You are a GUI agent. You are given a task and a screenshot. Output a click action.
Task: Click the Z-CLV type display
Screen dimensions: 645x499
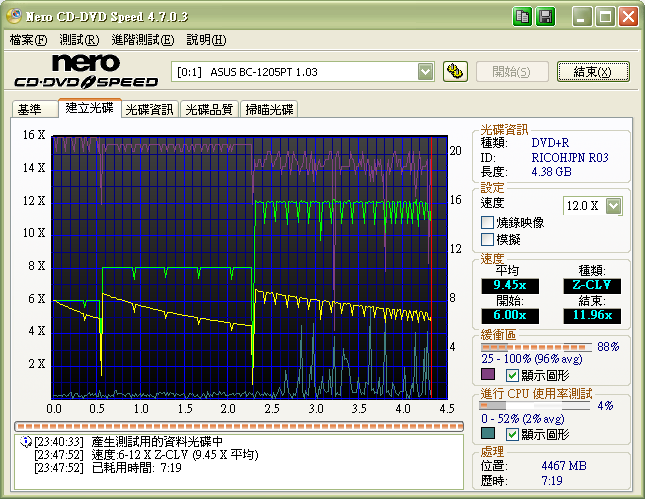click(592, 285)
